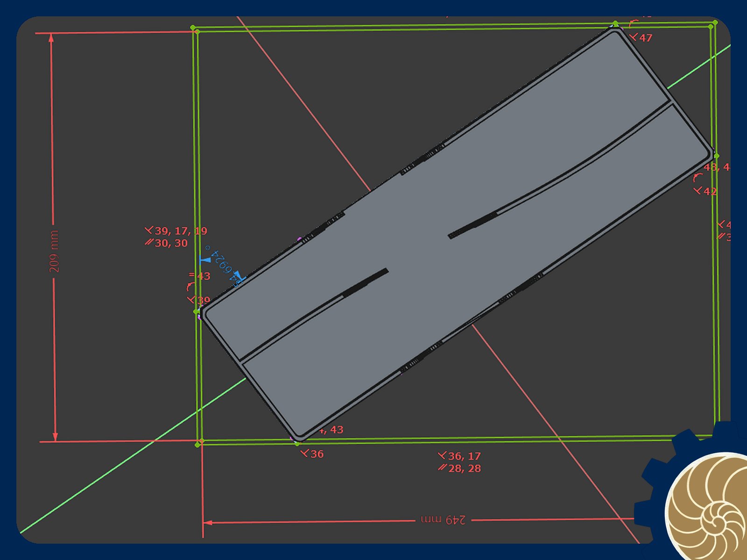
Task: Click tangent constraint icon above label 42
Action: [x=698, y=178]
